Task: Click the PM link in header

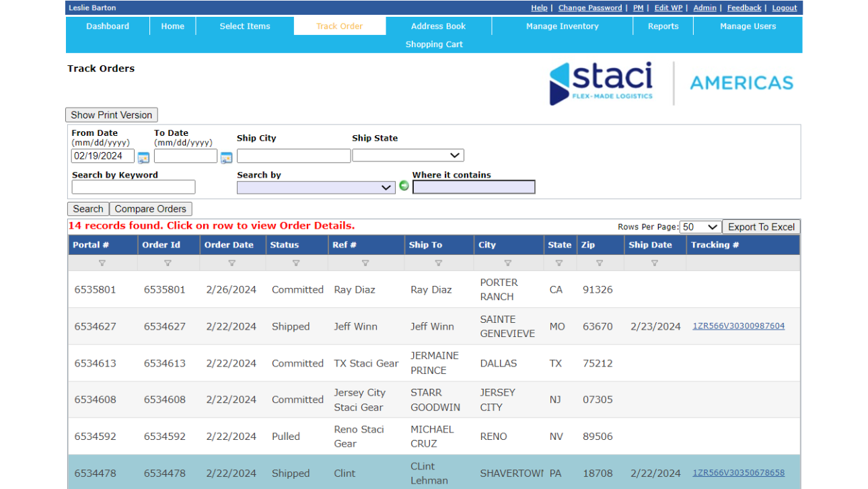Action: click(638, 8)
